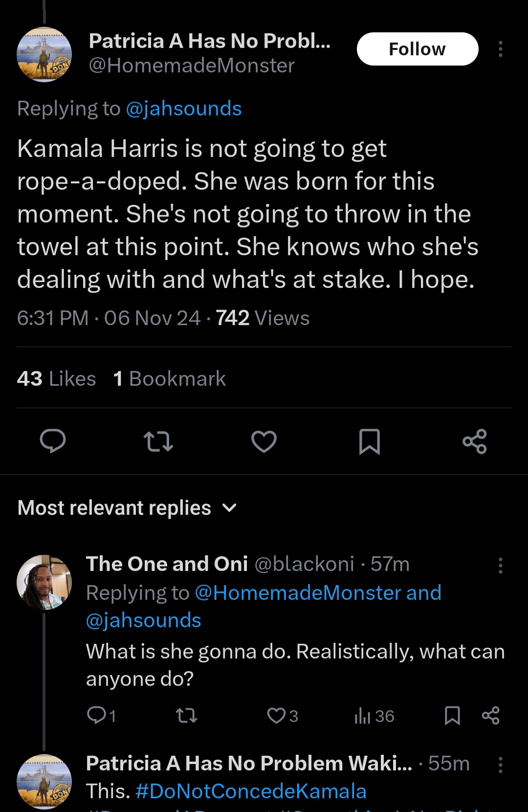The image size is (528, 812).
Task: Follow Patricia's account
Action: (417, 49)
